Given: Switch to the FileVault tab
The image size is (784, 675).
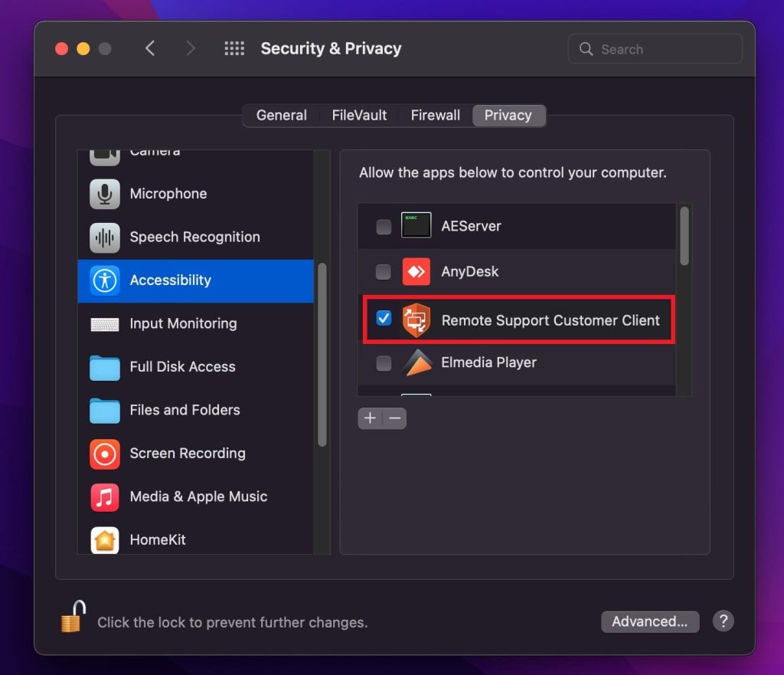Looking at the screenshot, I should point(359,115).
